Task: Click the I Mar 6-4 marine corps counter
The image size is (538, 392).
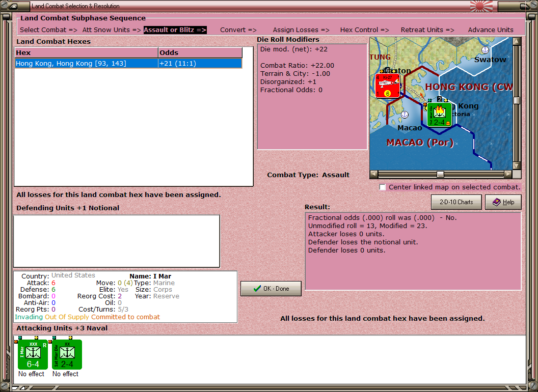Action: (33, 354)
